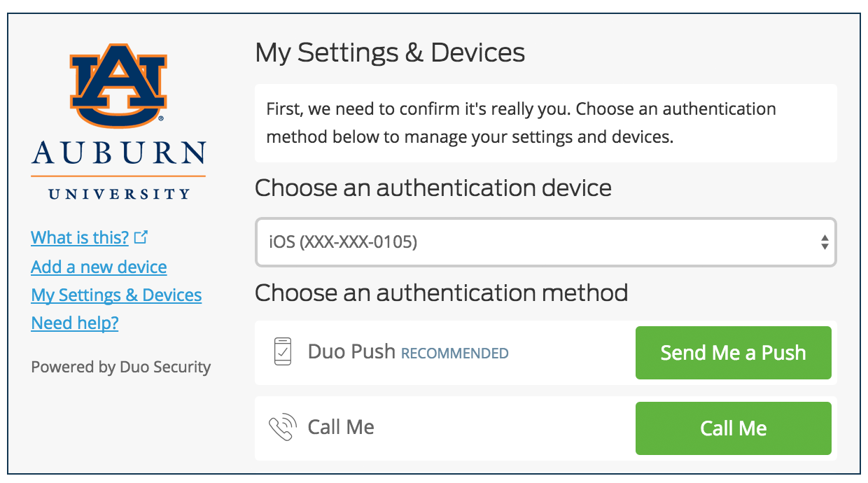Click the Call Me method label text
This screenshot has width=868, height=483.
[x=341, y=427]
